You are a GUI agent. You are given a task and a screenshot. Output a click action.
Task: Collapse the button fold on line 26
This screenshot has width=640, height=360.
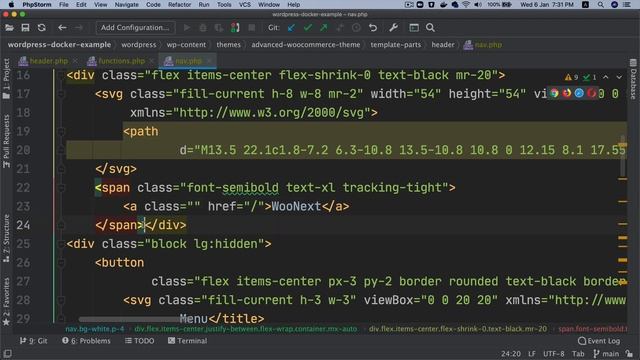pyautogui.click(x=61, y=263)
